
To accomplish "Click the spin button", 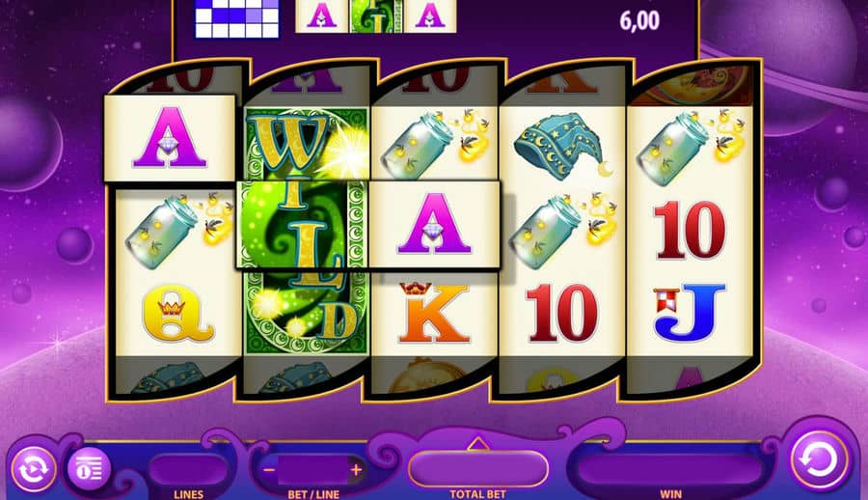I will tap(819, 460).
